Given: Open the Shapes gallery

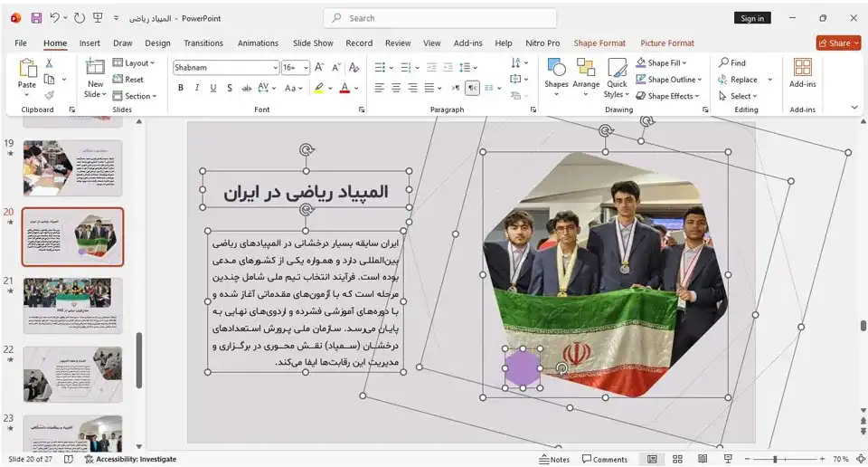Looking at the screenshot, I should point(556,78).
